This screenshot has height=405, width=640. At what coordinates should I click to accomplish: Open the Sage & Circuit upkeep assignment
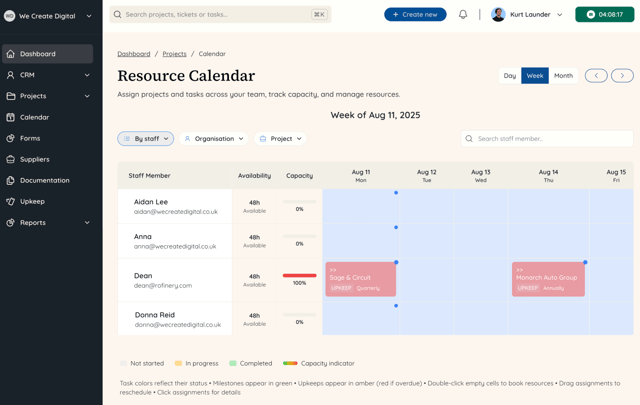pyautogui.click(x=361, y=279)
